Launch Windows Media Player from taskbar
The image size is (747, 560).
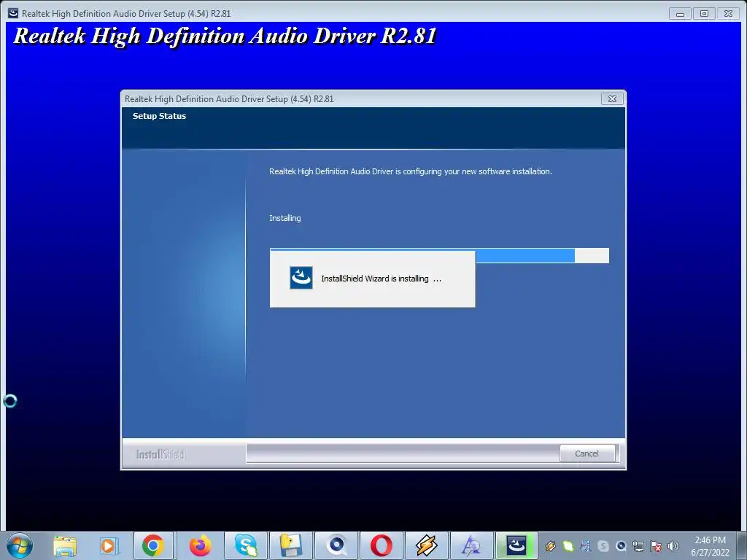point(109,545)
